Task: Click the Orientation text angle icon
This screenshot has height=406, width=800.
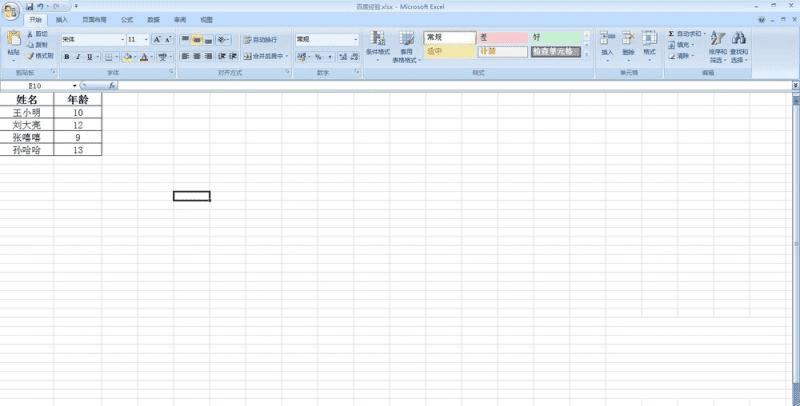Action: pos(222,39)
